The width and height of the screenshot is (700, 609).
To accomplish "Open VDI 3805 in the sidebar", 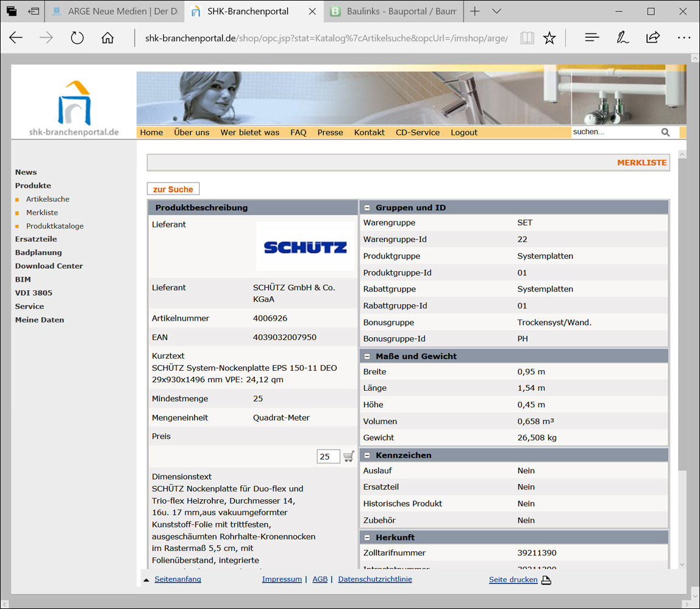I will [x=34, y=293].
